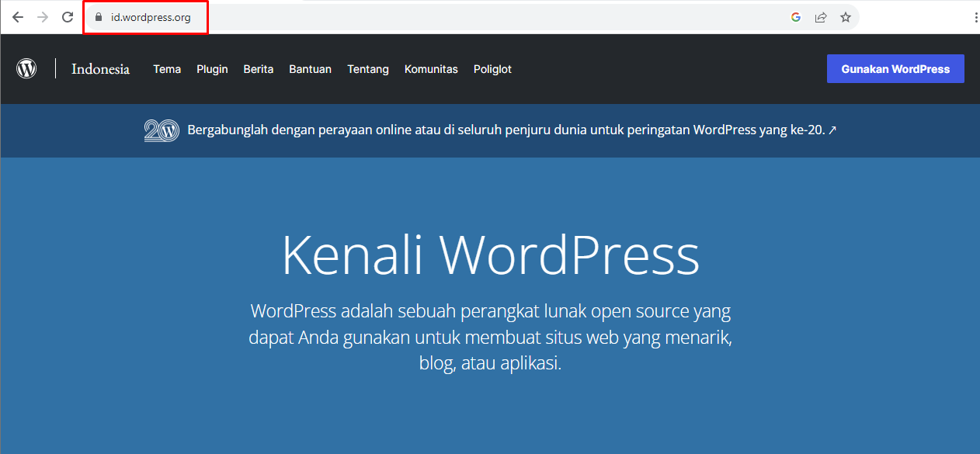This screenshot has height=454, width=980.
Task: Click the padlock site security icon
Action: [98, 16]
